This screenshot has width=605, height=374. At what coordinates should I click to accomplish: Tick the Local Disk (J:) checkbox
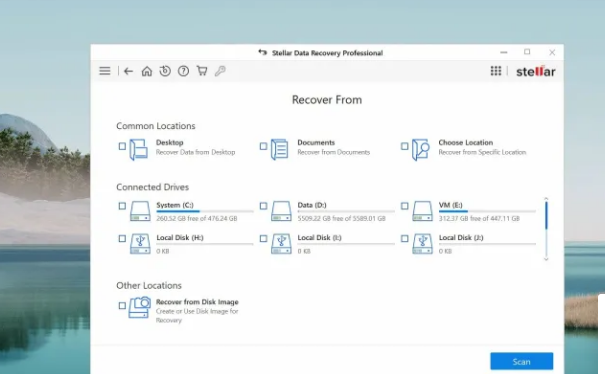[404, 239]
